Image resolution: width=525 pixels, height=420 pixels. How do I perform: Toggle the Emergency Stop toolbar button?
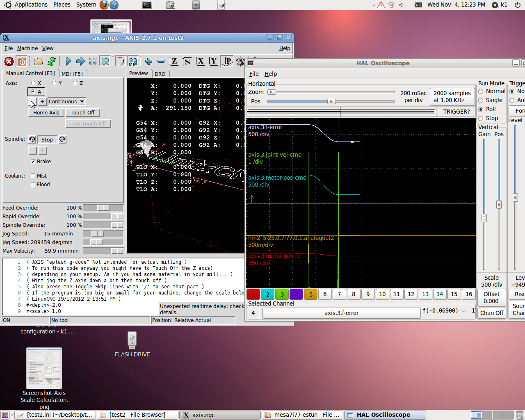pyautogui.click(x=9, y=62)
